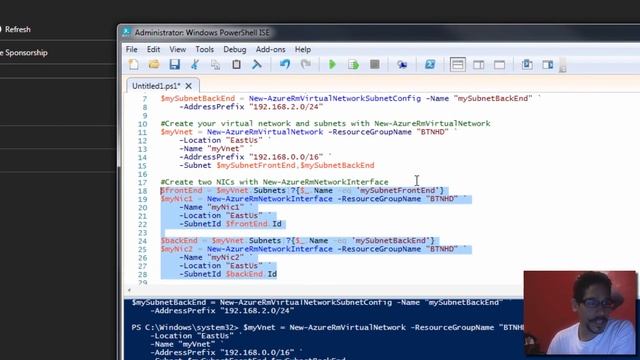Click the PS C:\Windows\system32> console prompt
The height and width of the screenshot is (360, 640).
pos(185,328)
